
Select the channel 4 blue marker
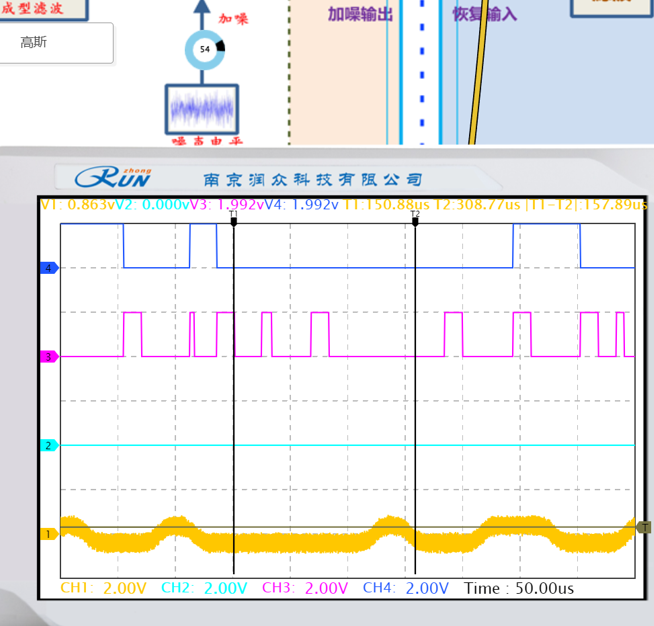pos(46,268)
